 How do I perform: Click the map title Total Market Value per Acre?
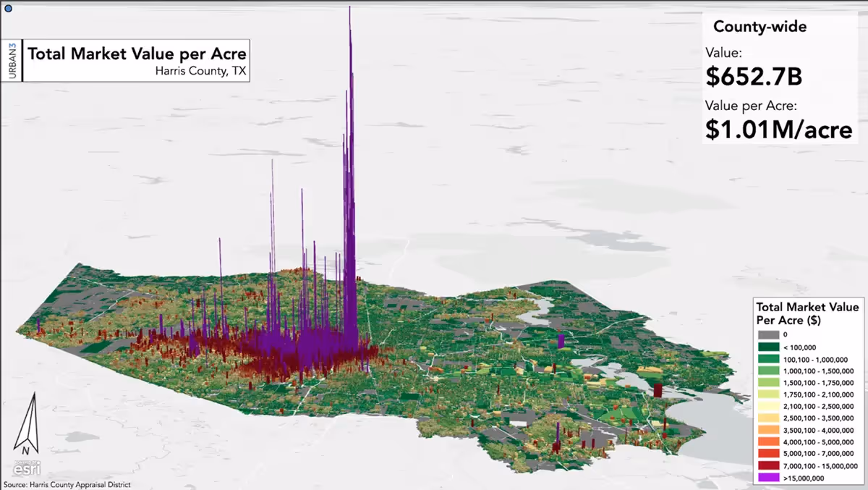(137, 54)
